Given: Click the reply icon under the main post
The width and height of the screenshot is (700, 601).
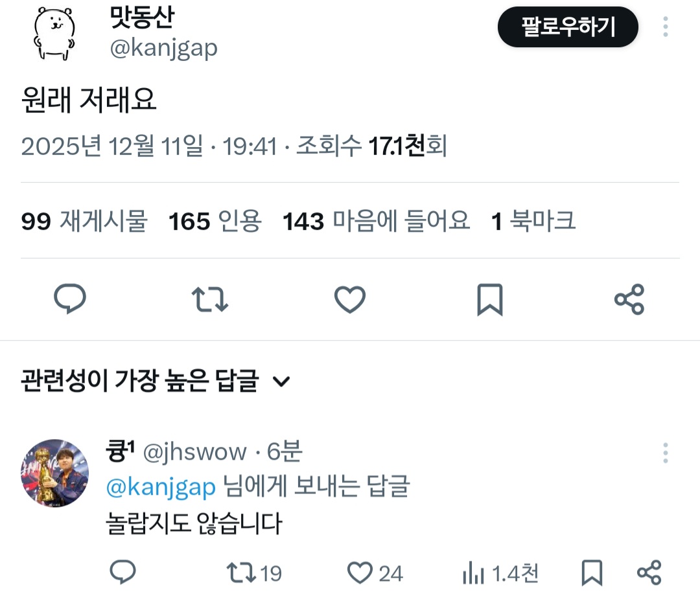Looking at the screenshot, I should [70, 299].
